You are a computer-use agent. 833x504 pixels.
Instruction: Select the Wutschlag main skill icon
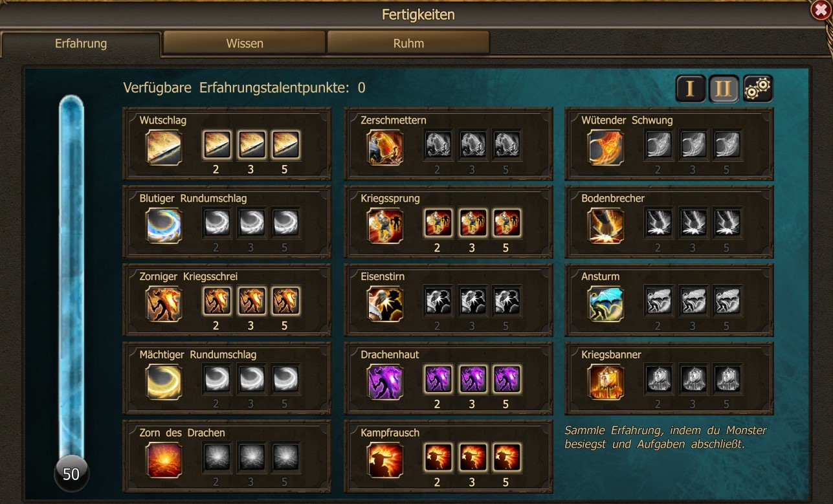click(x=164, y=147)
